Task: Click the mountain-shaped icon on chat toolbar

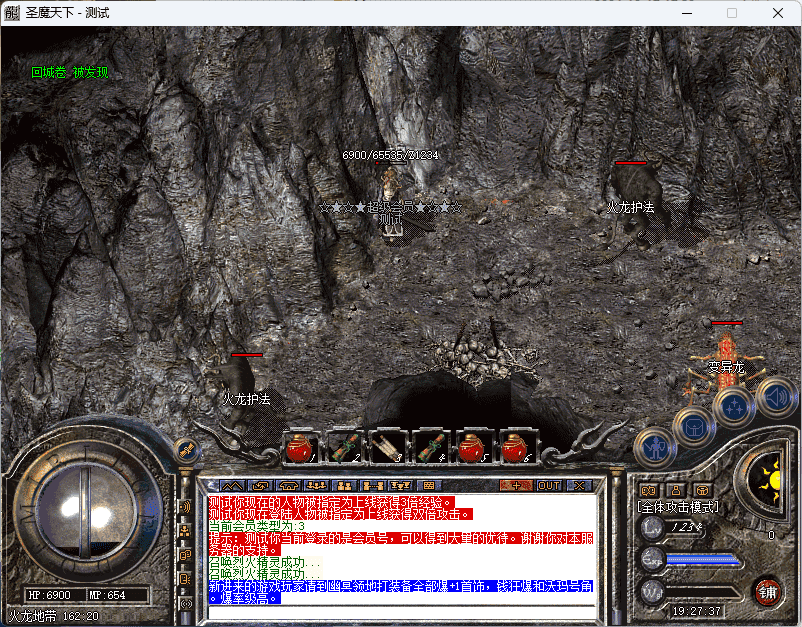Action: [x=232, y=485]
